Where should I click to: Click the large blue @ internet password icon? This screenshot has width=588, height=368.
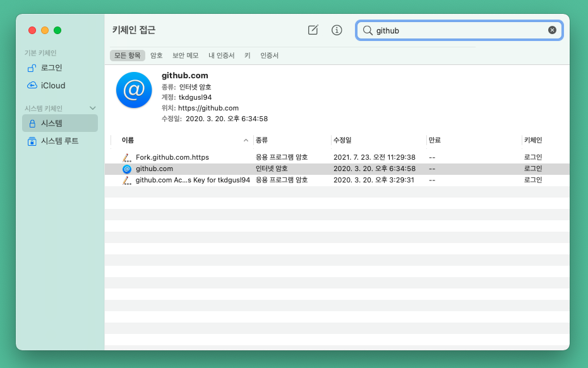click(x=134, y=90)
